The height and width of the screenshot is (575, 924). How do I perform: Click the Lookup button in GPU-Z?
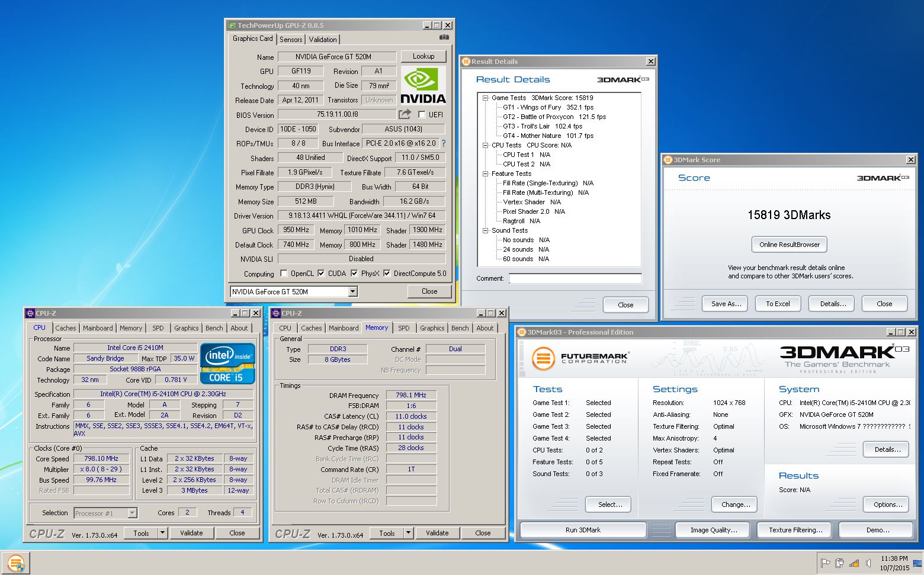click(423, 56)
